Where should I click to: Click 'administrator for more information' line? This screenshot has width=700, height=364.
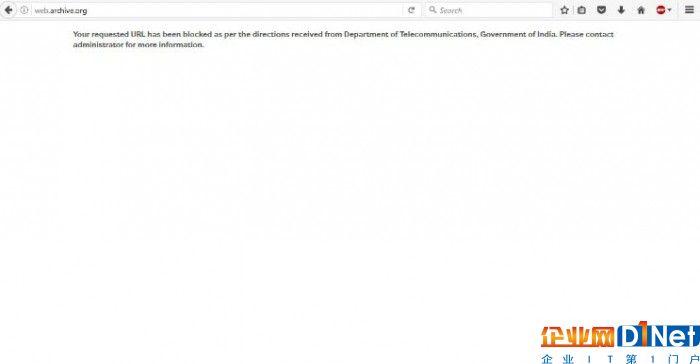pyautogui.click(x=138, y=45)
